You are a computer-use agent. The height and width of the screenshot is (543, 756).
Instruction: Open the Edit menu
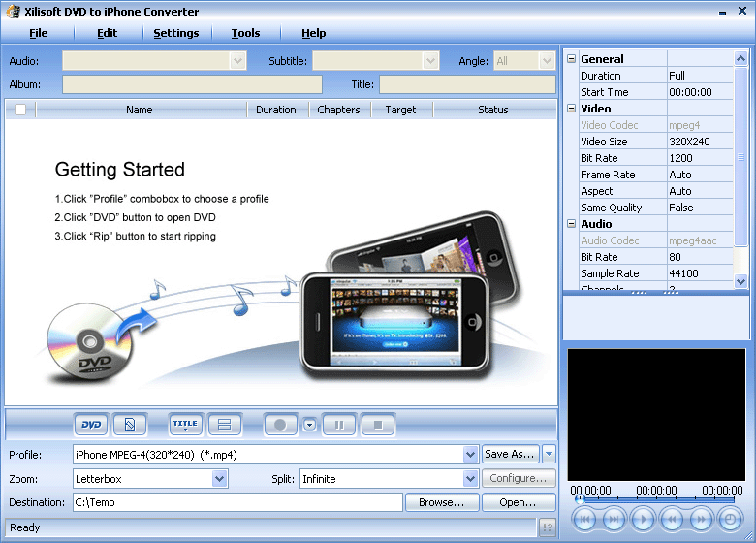[x=107, y=33]
